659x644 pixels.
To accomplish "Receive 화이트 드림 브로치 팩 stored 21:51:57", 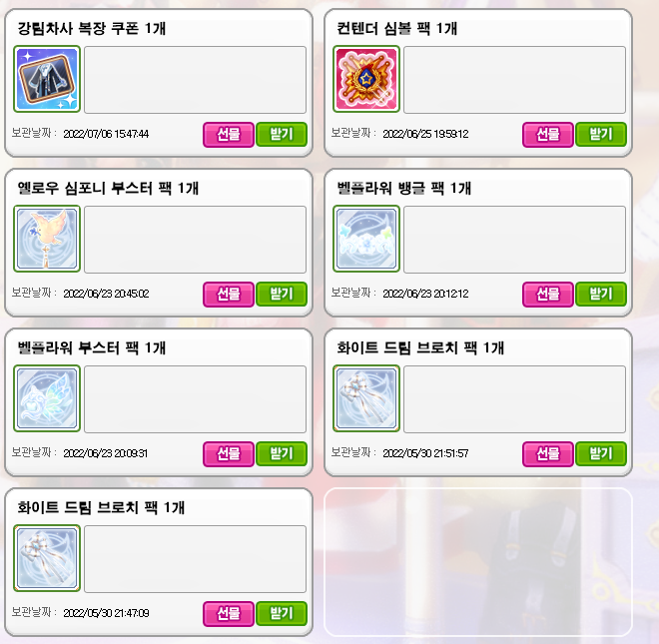I will tap(601, 454).
